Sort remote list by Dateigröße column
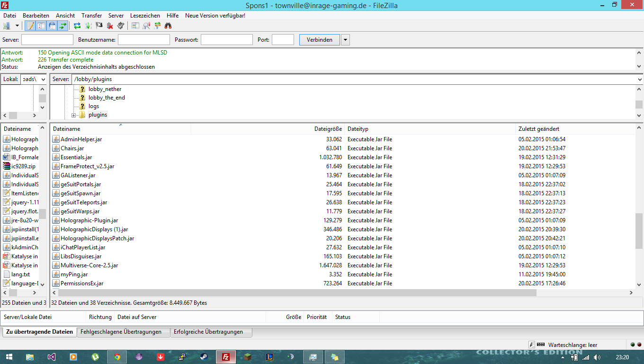The height and width of the screenshot is (364, 644). (x=268, y=128)
